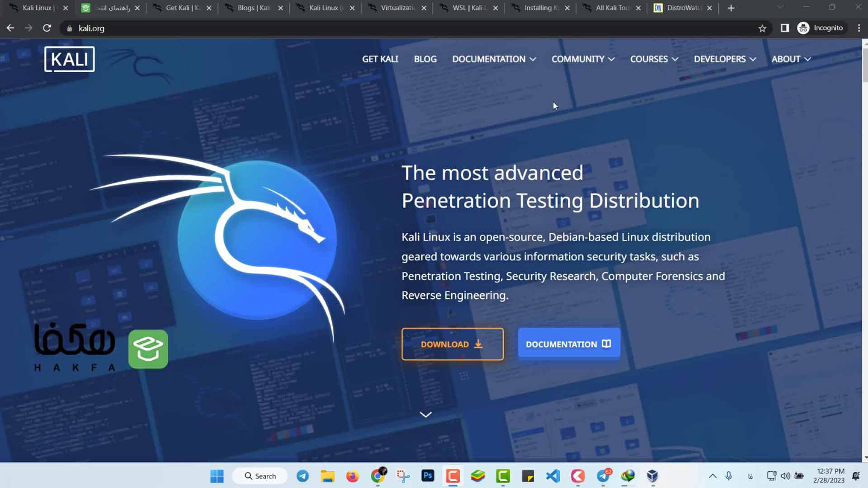The width and height of the screenshot is (868, 488).
Task: Click the Incognito profile indicator
Action: (821, 28)
